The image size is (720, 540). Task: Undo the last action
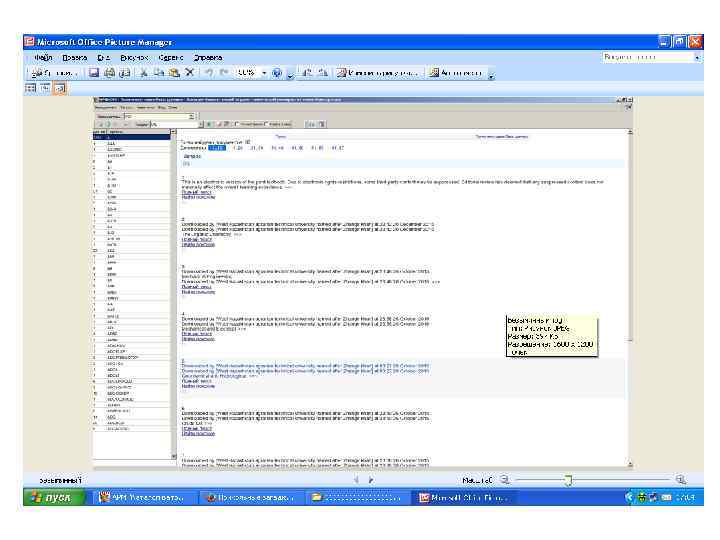pyautogui.click(x=209, y=73)
